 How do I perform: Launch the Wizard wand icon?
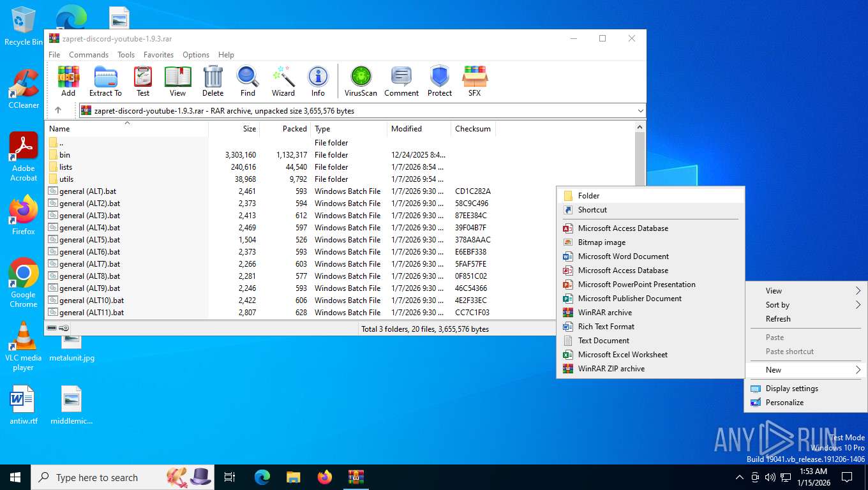coord(283,81)
